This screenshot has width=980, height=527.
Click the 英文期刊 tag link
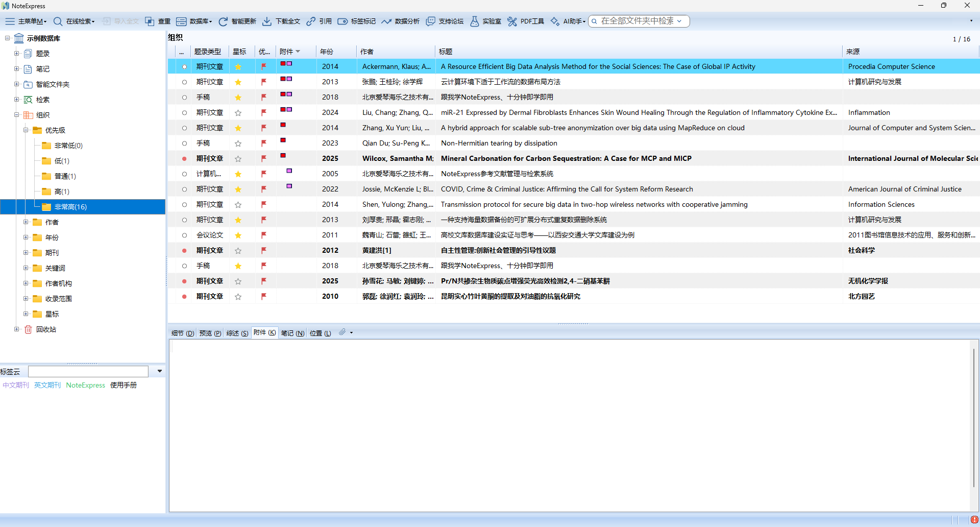pyautogui.click(x=47, y=385)
